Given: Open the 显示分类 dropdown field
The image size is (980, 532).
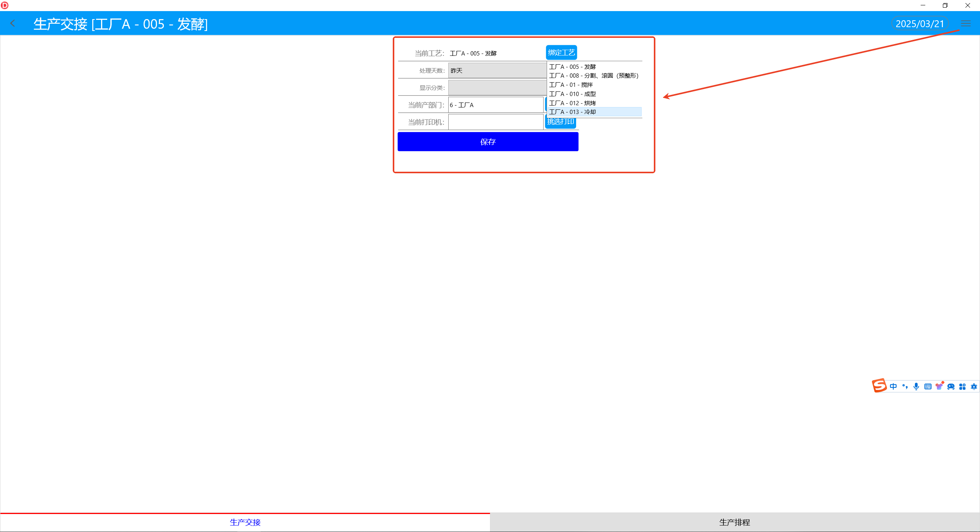Looking at the screenshot, I should click(497, 88).
